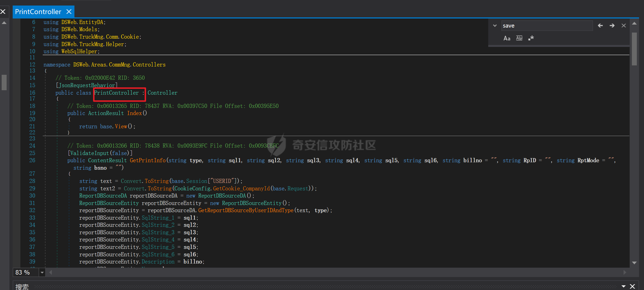This screenshot has width=644, height=290.
Task: Click ContentResult return type
Action: (x=107, y=161)
